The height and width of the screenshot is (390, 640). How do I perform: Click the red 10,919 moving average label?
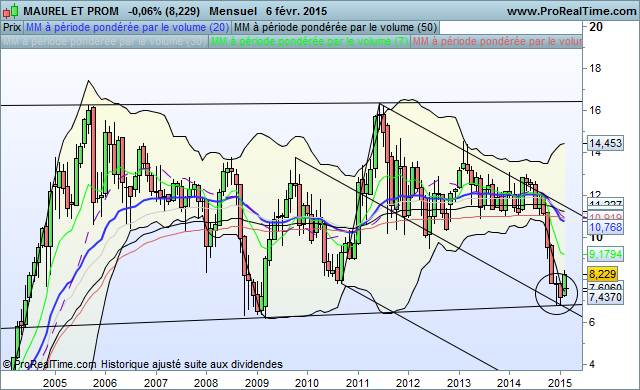605,217
